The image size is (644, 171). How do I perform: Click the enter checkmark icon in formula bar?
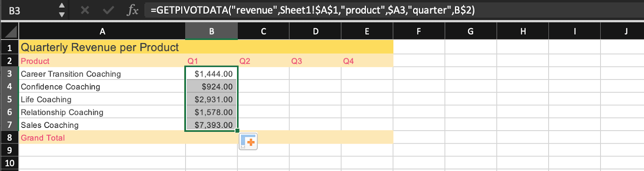(108, 10)
